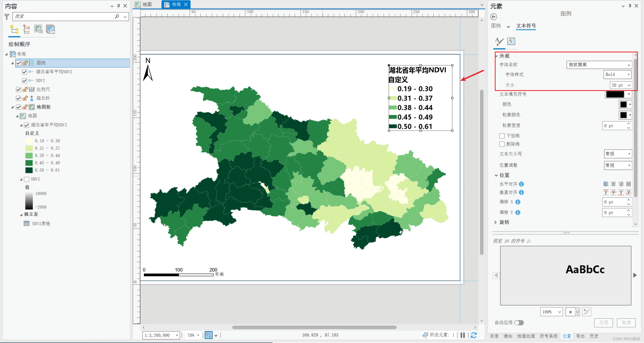Set horizontal alignment to justify
Viewport: 644px width, 343px height.
(629, 184)
